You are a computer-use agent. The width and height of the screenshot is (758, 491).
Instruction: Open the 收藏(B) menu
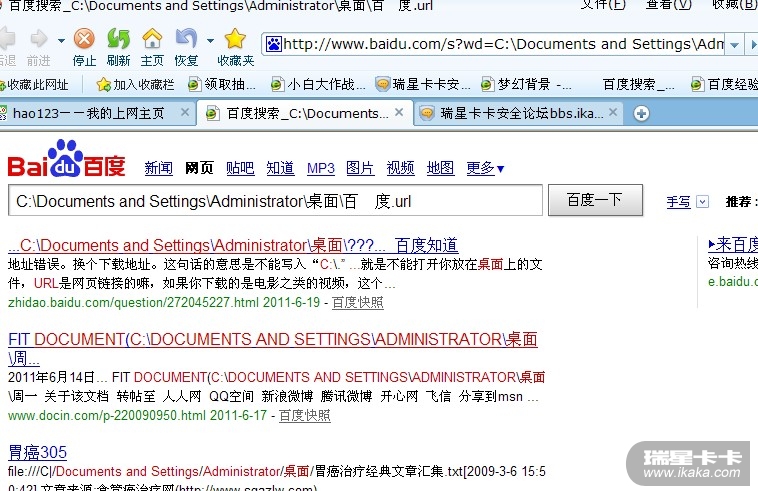[735, 5]
